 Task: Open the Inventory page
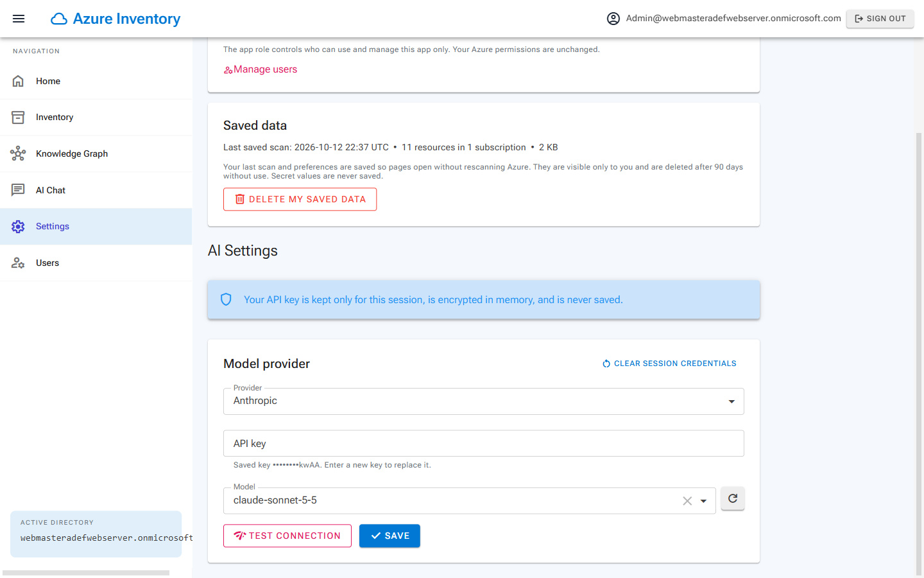tap(96, 118)
